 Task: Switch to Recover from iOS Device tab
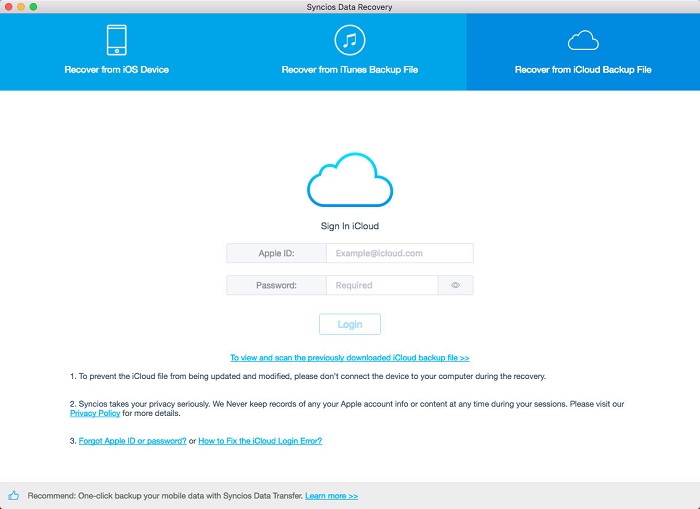(x=117, y=52)
